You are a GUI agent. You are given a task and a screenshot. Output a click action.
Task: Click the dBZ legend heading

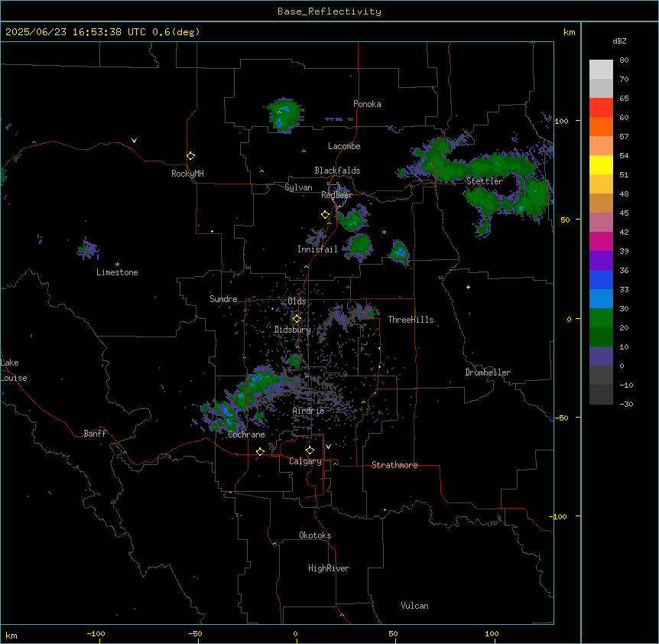(x=619, y=41)
